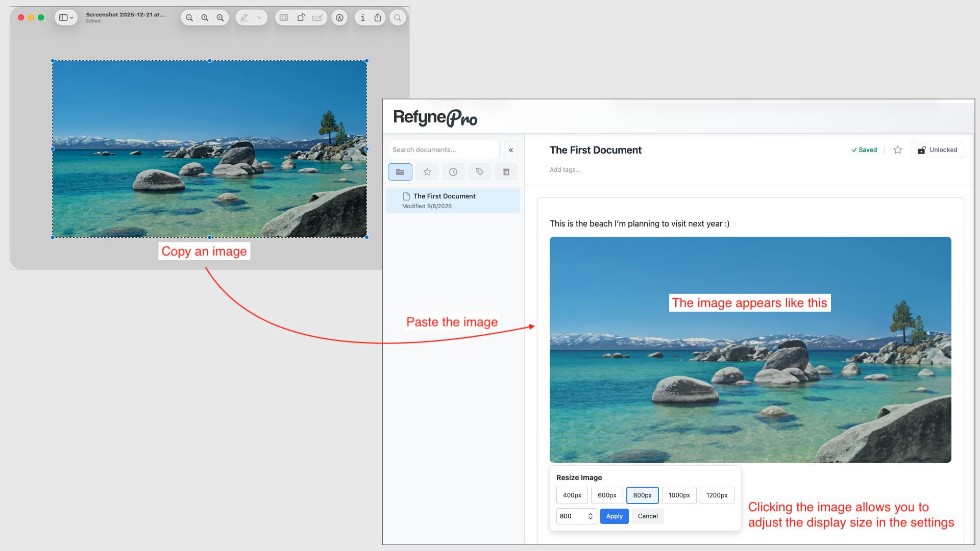Open the Preview inspector info icon
980x551 pixels.
point(363,18)
